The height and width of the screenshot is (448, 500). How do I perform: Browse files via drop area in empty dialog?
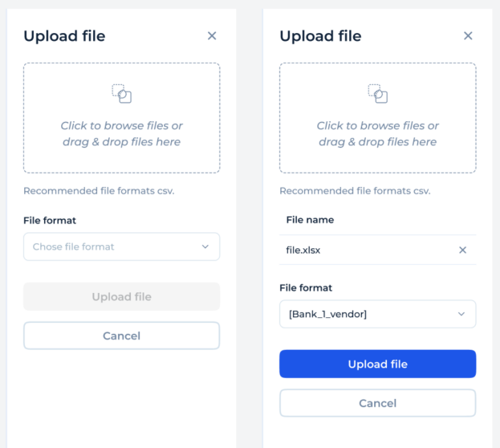121,133
